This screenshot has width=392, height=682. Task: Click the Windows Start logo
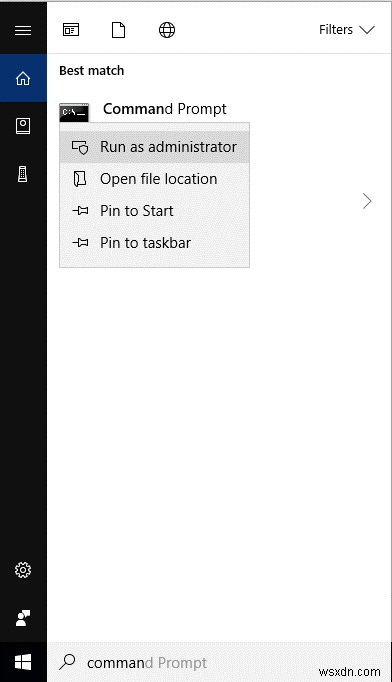pyautogui.click(x=23, y=662)
